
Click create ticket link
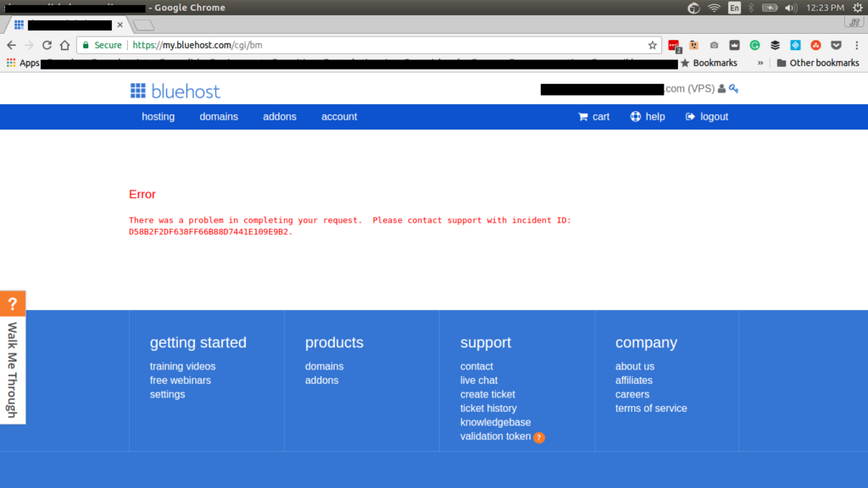point(487,395)
